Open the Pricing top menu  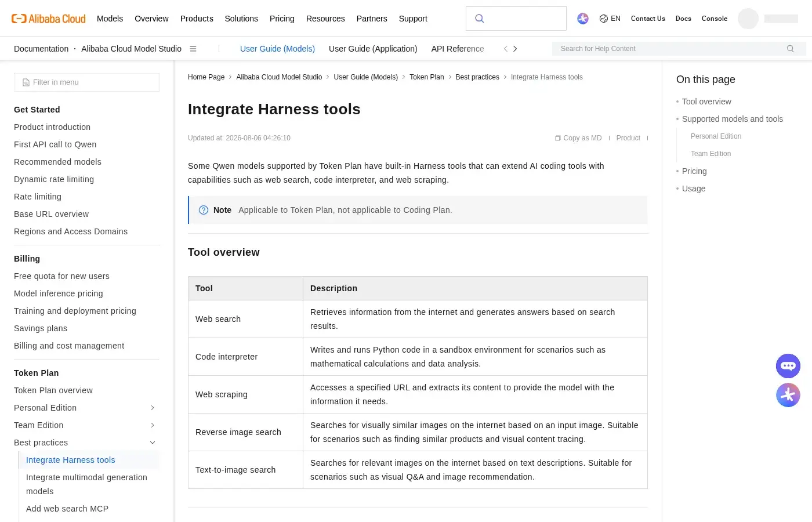282,19
